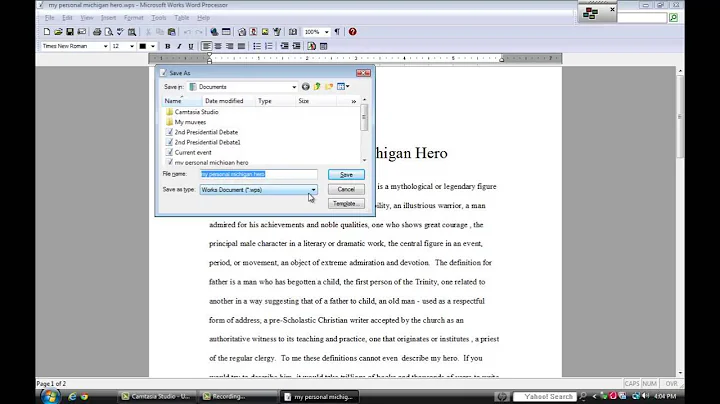The width and height of the screenshot is (720, 404).
Task: Click the Print toolbar icon
Action: pos(97,32)
